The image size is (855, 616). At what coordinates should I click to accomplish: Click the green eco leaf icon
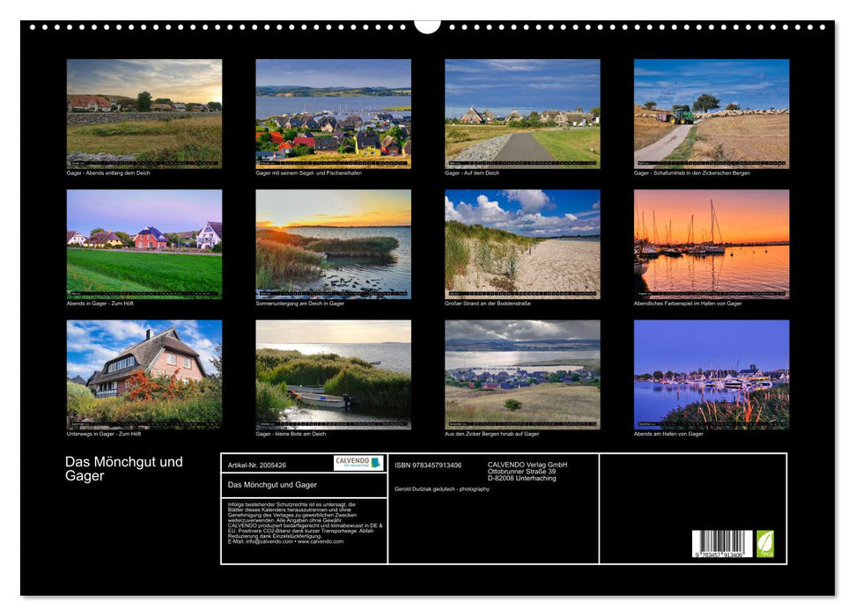pos(765,543)
